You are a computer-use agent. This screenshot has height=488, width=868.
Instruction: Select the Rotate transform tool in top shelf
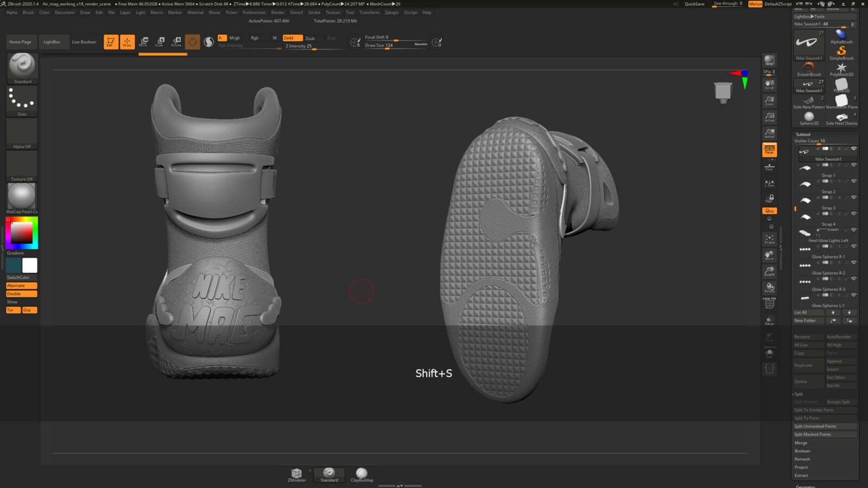176,42
